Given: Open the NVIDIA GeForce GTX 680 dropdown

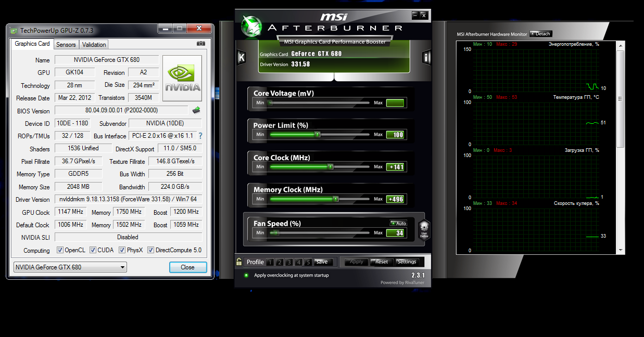Looking at the screenshot, I should click(x=70, y=267).
